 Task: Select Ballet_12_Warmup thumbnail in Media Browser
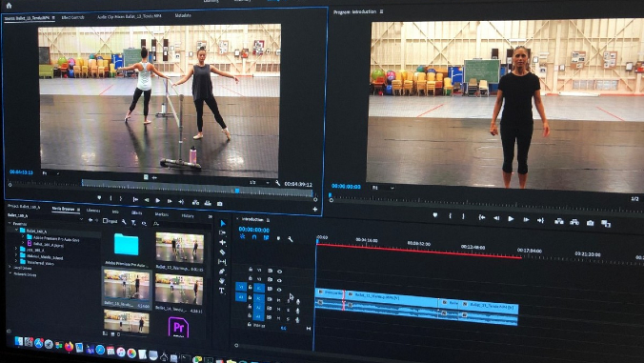click(x=179, y=247)
